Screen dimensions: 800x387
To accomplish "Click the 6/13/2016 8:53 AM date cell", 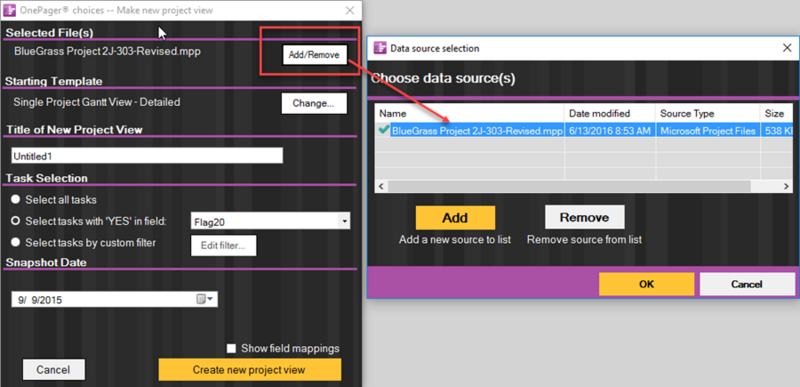I will (x=610, y=131).
